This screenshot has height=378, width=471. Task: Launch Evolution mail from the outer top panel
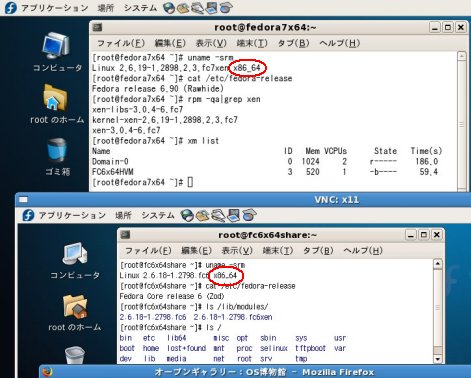click(x=183, y=8)
